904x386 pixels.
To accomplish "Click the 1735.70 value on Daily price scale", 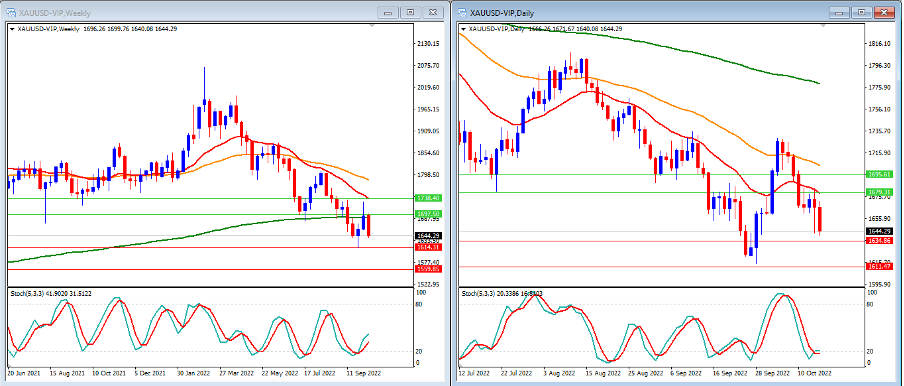I will [880, 131].
